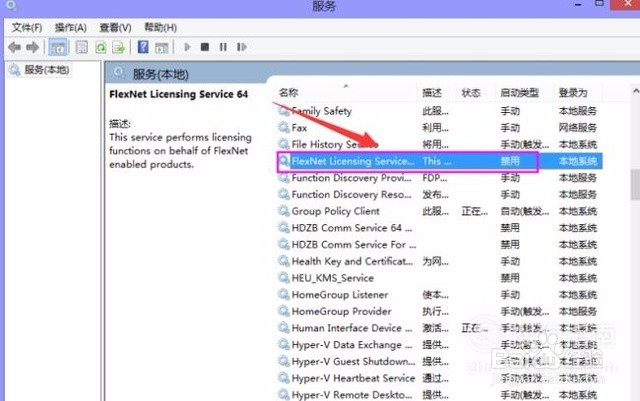The image size is (640, 401).
Task: Click gear icon beside Fax service
Action: click(x=284, y=127)
